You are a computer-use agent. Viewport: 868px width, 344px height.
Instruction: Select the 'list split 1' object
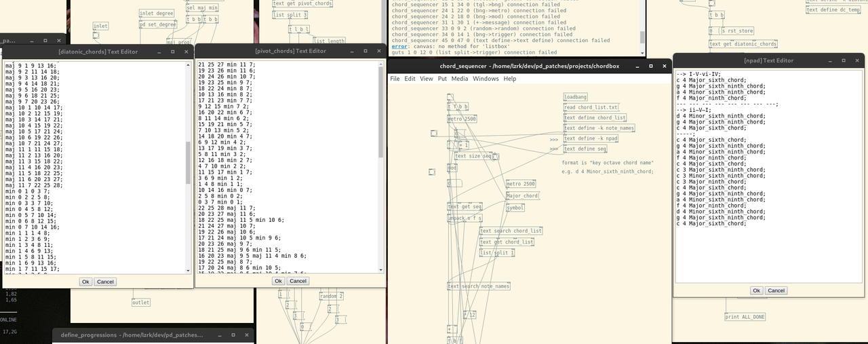point(497,252)
